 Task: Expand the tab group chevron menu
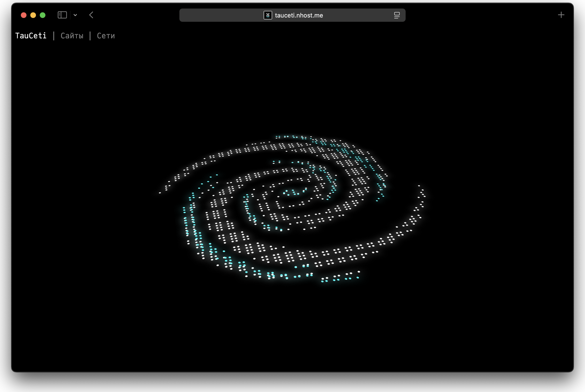(x=75, y=15)
